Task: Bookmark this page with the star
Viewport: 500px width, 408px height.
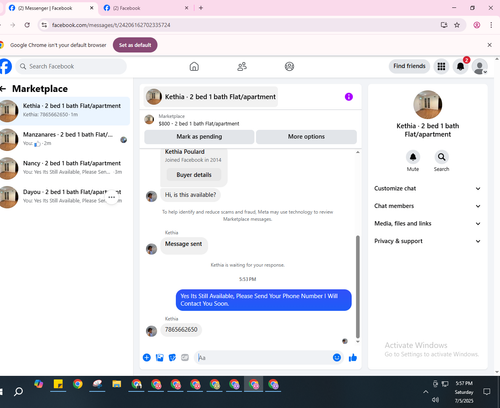Action: [457, 25]
